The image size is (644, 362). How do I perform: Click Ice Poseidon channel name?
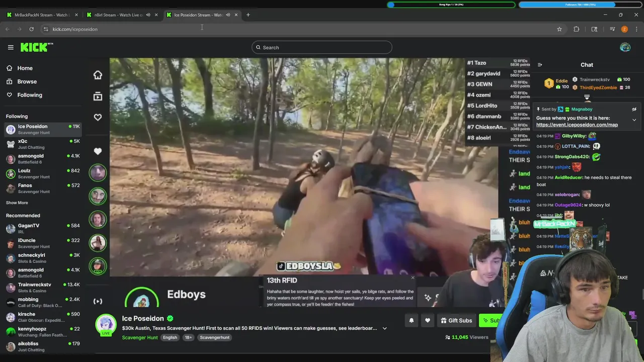[143, 318]
